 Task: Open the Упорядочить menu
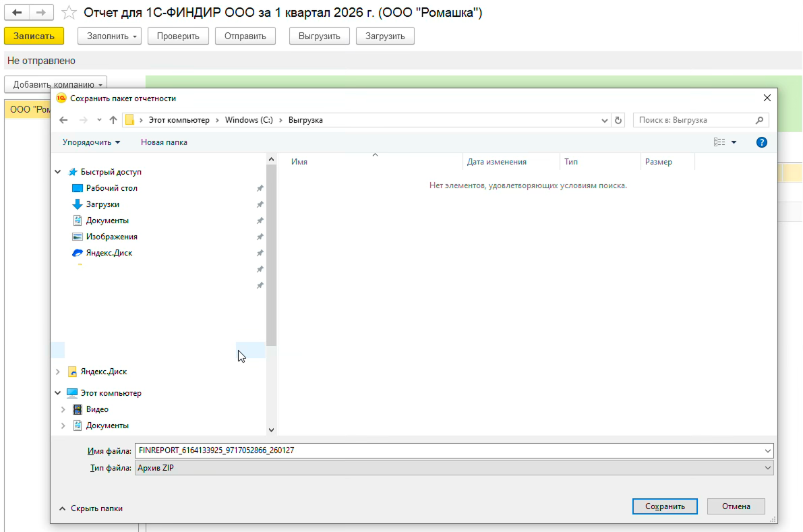pos(91,142)
